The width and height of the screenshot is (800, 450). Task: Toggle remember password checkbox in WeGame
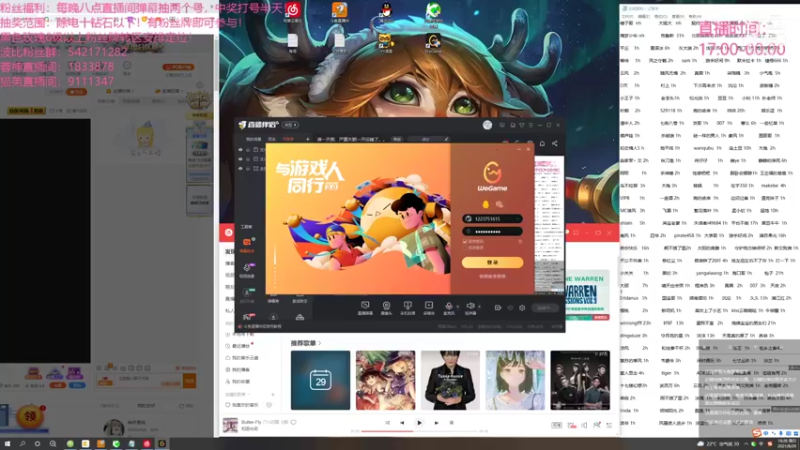pos(465,241)
